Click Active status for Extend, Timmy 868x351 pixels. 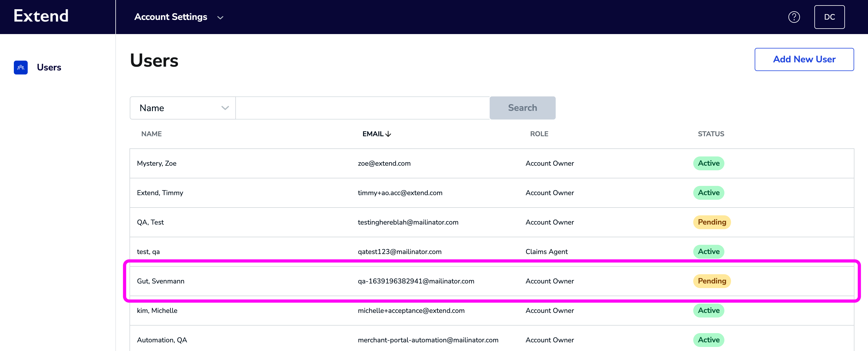(x=709, y=193)
